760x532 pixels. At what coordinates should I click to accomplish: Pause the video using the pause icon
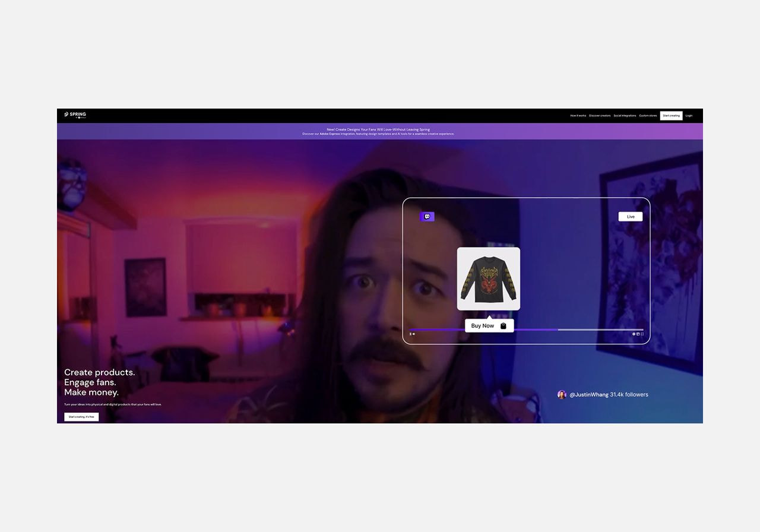coord(410,334)
